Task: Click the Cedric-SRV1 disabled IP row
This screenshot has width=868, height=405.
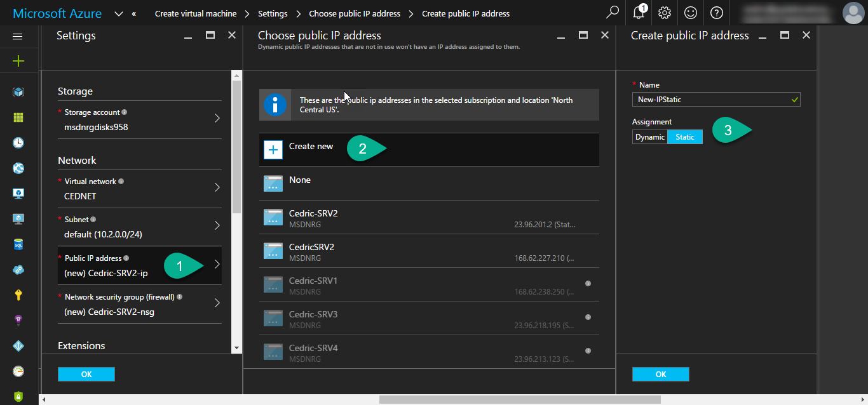Action: point(429,284)
